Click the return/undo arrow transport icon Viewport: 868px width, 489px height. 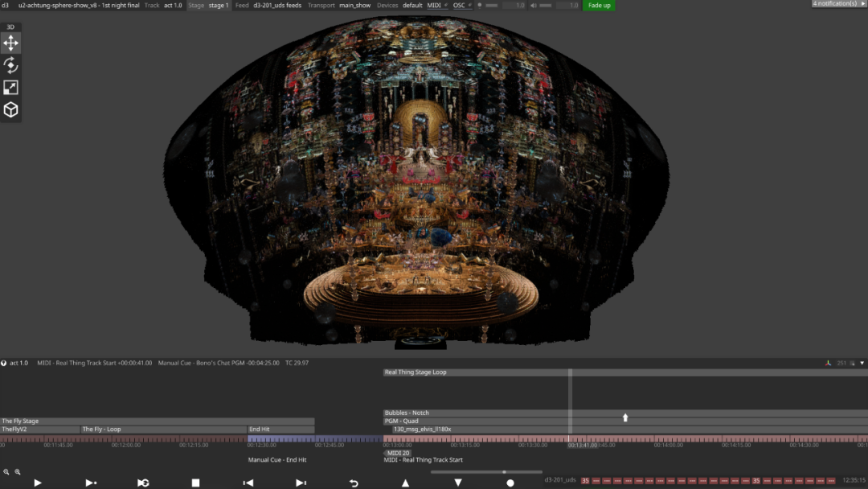click(353, 483)
